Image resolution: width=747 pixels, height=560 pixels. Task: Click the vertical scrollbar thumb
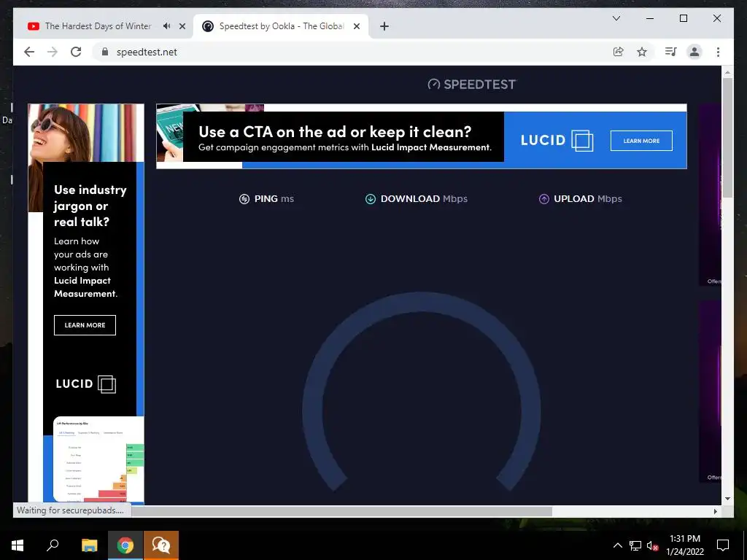pyautogui.click(x=727, y=138)
